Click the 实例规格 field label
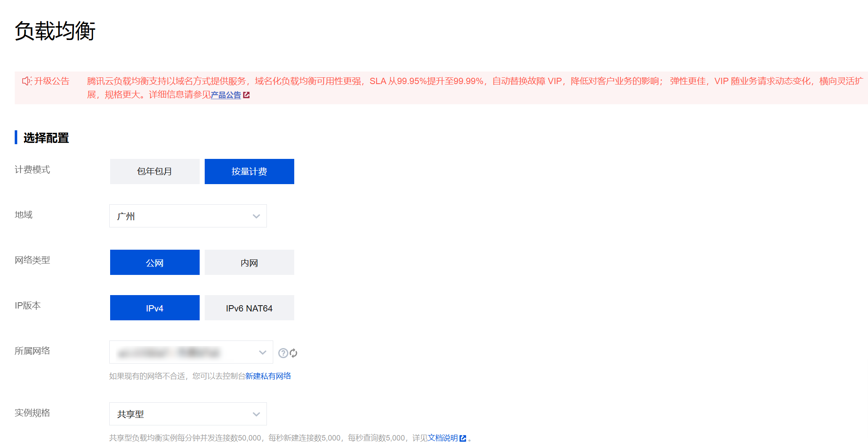The width and height of the screenshot is (868, 446). point(32,413)
